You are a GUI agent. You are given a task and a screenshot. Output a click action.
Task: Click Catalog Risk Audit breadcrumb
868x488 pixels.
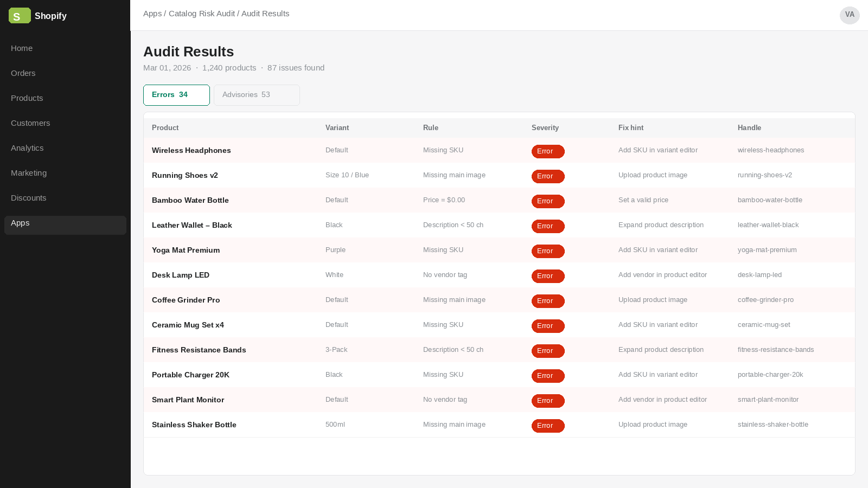(x=202, y=14)
